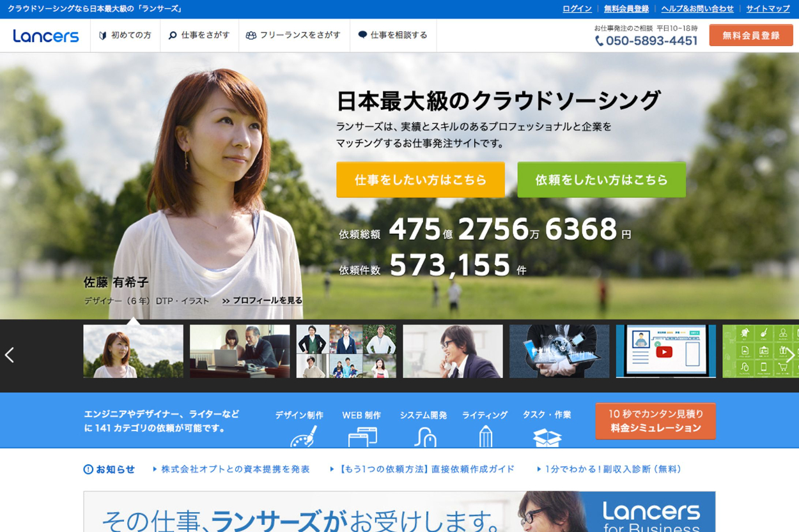Click the orange 無料会員登録 button
Viewport: 799px width, 532px height.
point(751,36)
